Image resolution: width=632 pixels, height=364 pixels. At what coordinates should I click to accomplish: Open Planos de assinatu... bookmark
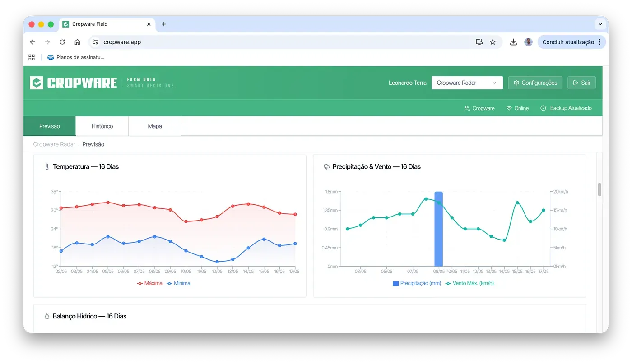click(76, 57)
